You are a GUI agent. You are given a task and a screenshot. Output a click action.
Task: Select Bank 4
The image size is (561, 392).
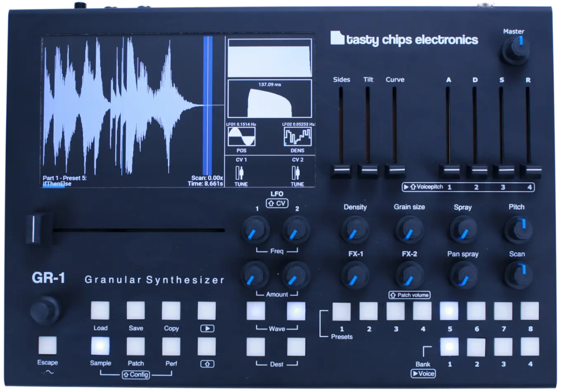tap(530, 347)
